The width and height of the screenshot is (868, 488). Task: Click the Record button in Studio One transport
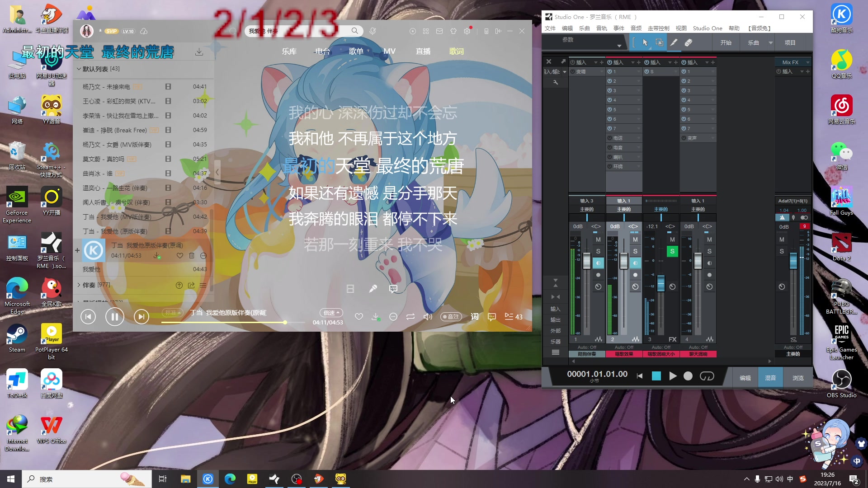[x=688, y=376]
